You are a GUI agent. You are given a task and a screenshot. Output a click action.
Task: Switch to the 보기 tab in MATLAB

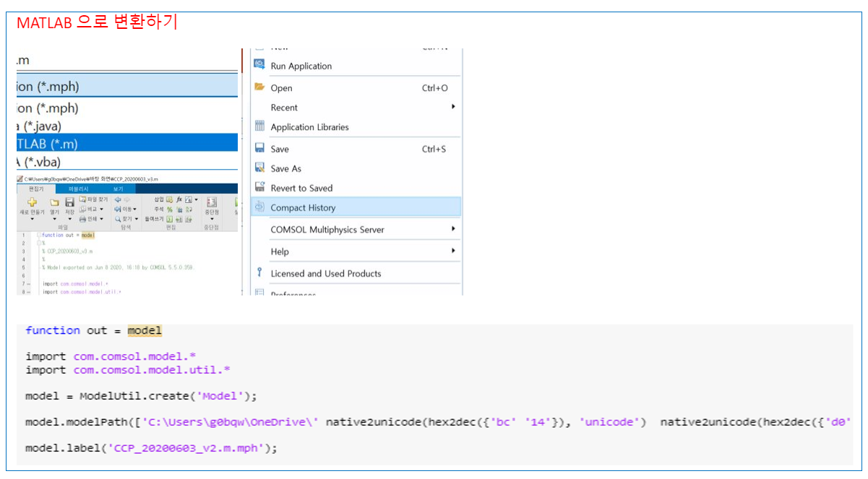coord(119,189)
